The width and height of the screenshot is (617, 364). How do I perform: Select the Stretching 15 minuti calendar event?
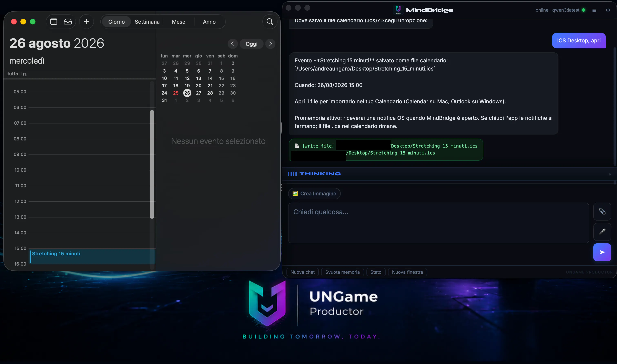point(93,256)
